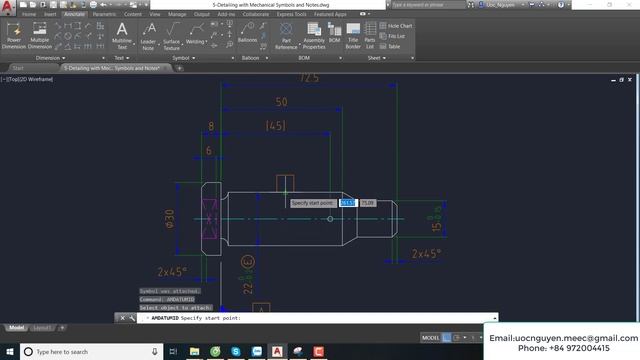
Task: Insert a Parts List
Action: click(x=370, y=36)
